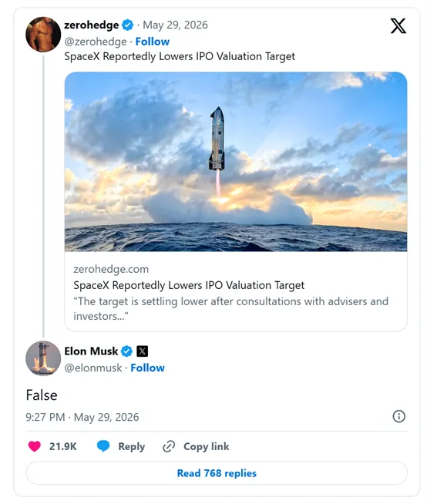
Task: Like the tweet with heart icon
Action: tap(35, 446)
